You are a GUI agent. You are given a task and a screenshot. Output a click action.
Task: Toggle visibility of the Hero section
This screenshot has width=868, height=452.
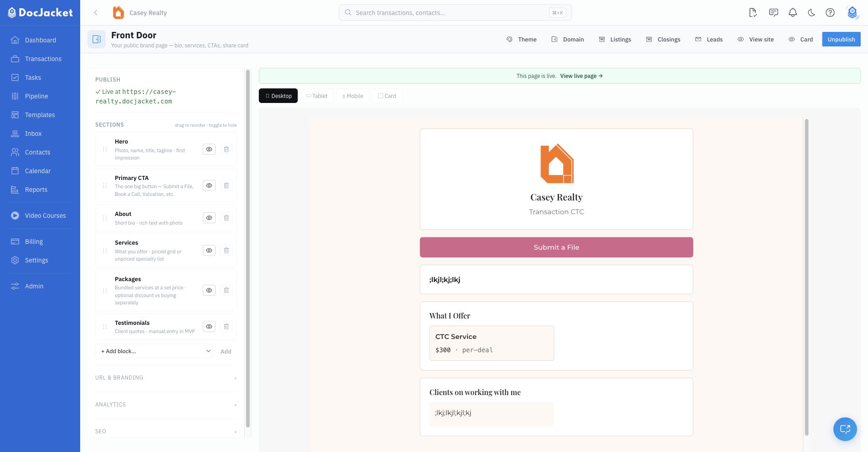209,149
